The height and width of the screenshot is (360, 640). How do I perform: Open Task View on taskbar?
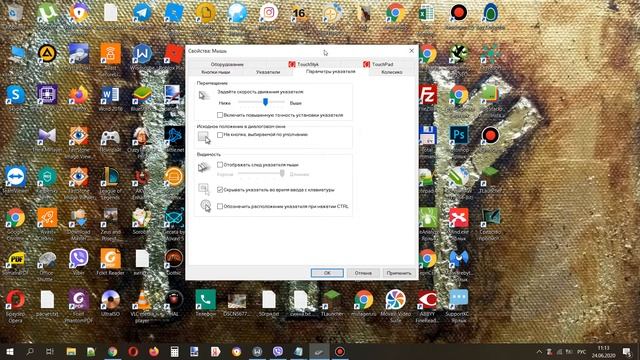[x=50, y=352]
